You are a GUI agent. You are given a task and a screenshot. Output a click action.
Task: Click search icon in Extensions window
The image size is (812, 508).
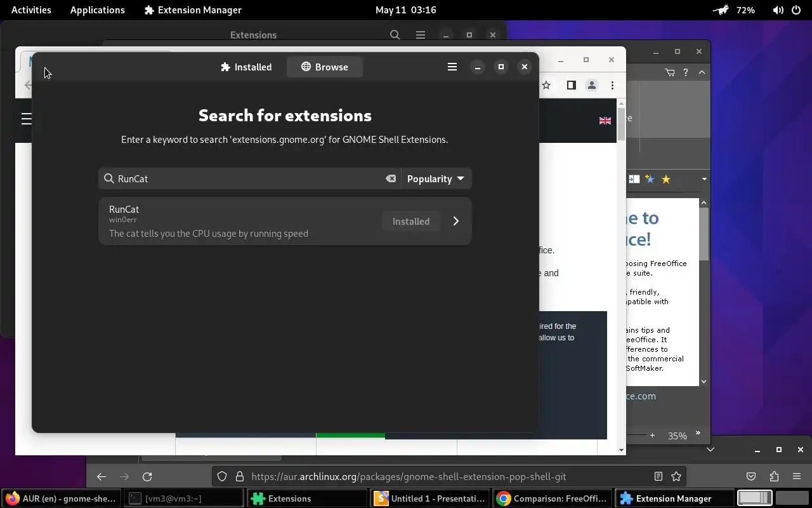click(x=395, y=35)
